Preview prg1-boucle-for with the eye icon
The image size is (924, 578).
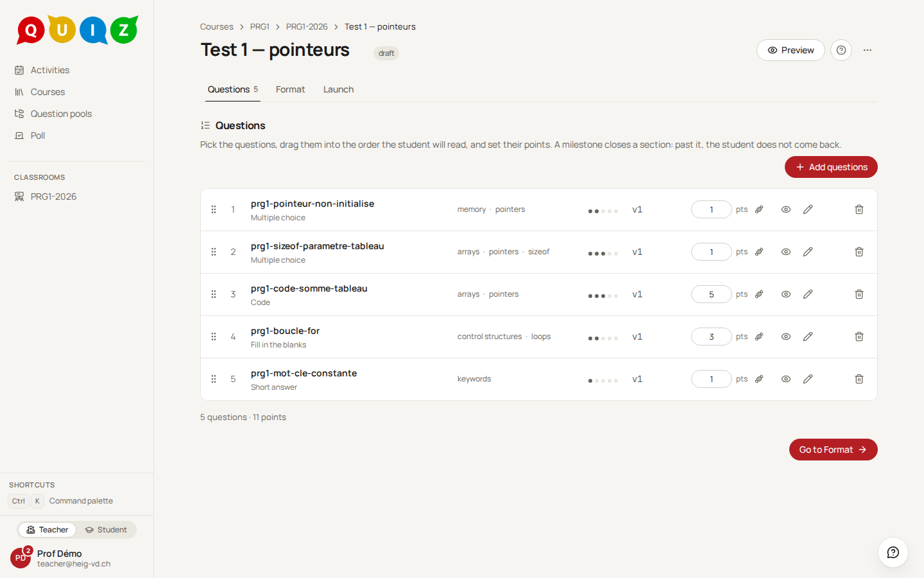click(786, 337)
